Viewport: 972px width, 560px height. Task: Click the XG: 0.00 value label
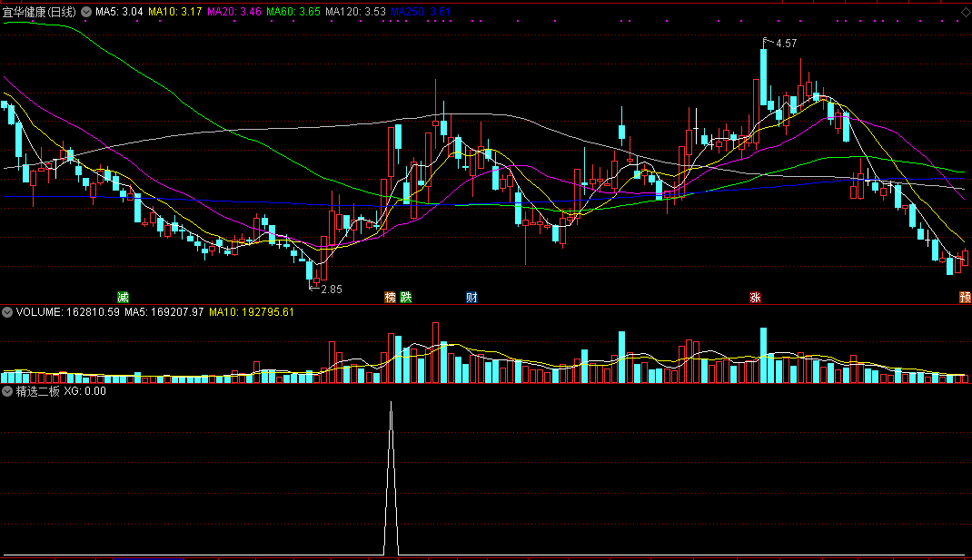point(84,391)
